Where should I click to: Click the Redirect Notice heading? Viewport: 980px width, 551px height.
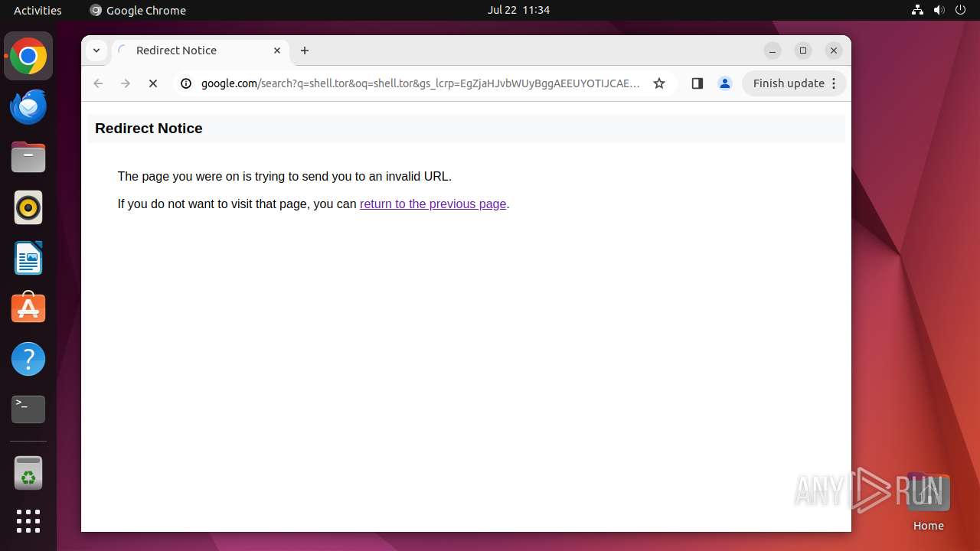coord(149,129)
